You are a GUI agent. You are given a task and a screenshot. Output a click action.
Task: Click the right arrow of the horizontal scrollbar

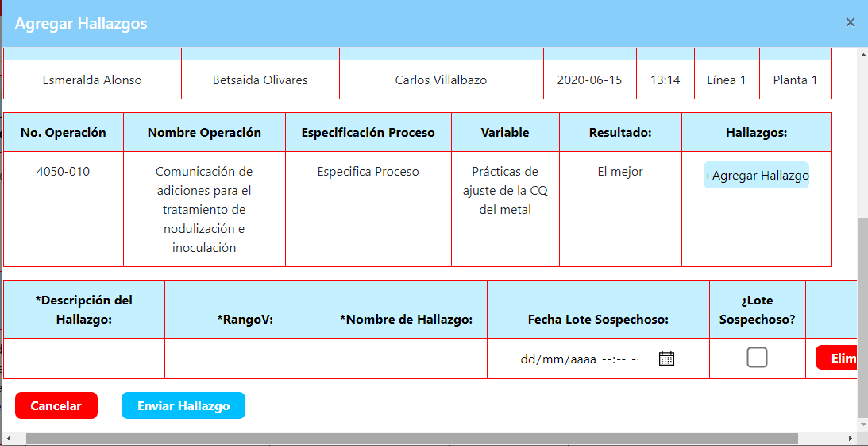[850, 438]
